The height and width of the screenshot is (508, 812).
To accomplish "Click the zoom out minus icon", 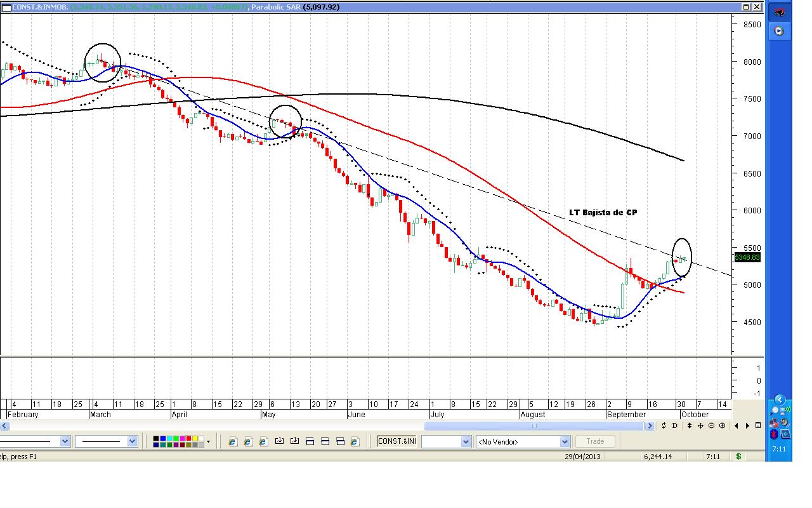I will [711, 426].
